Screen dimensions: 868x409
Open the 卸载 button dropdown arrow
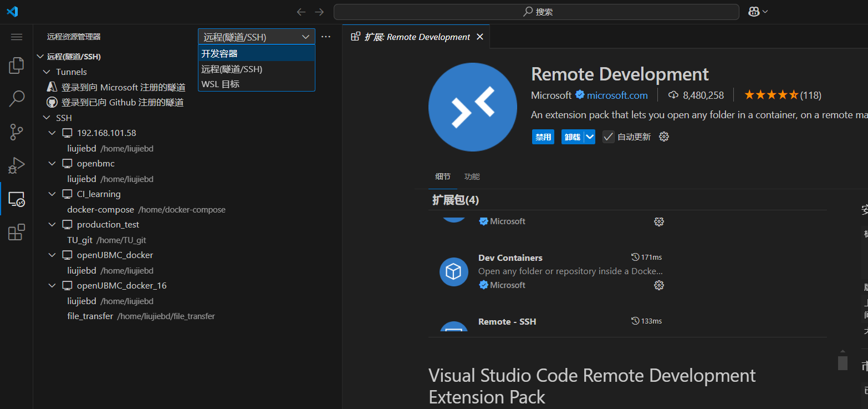tap(589, 137)
